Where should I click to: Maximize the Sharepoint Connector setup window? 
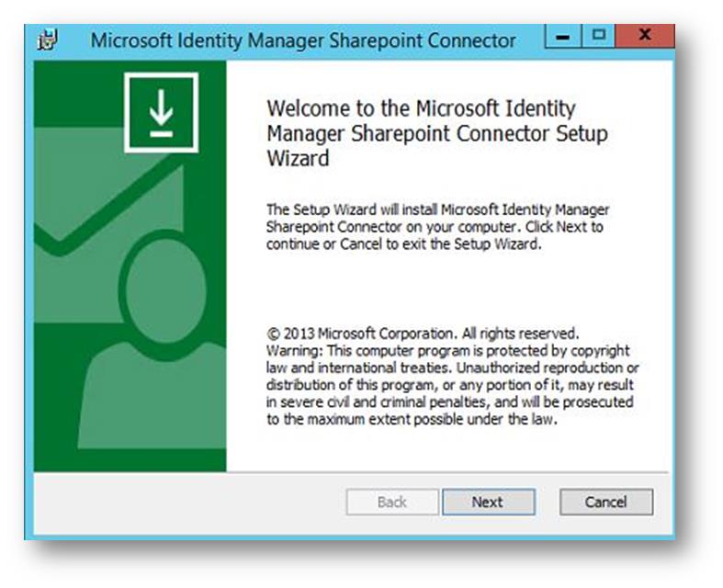point(598,36)
